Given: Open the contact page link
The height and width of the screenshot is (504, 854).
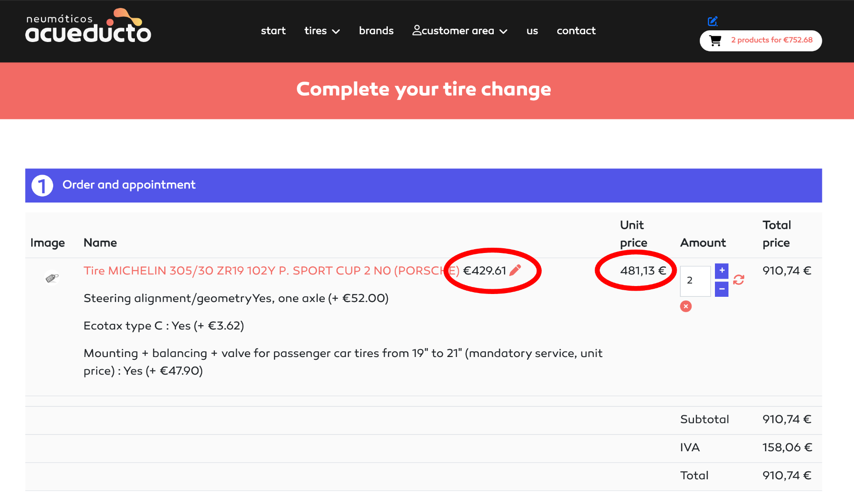Looking at the screenshot, I should [x=576, y=31].
